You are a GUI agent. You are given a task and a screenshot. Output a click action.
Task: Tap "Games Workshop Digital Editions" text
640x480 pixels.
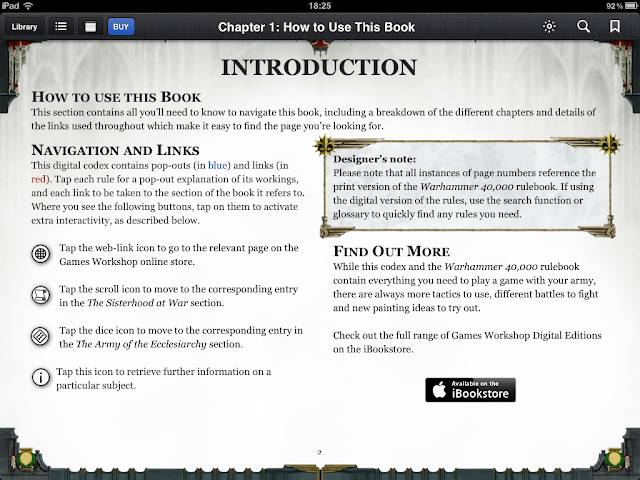527,336
